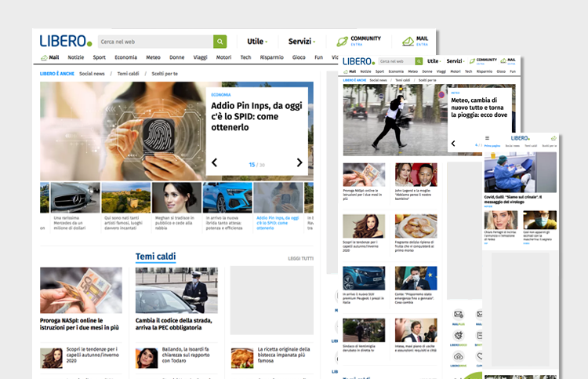Viewport: 588px width, 379px height.
Task: Open the LiberoGioco service icon in tablet view
Action: (x=459, y=336)
